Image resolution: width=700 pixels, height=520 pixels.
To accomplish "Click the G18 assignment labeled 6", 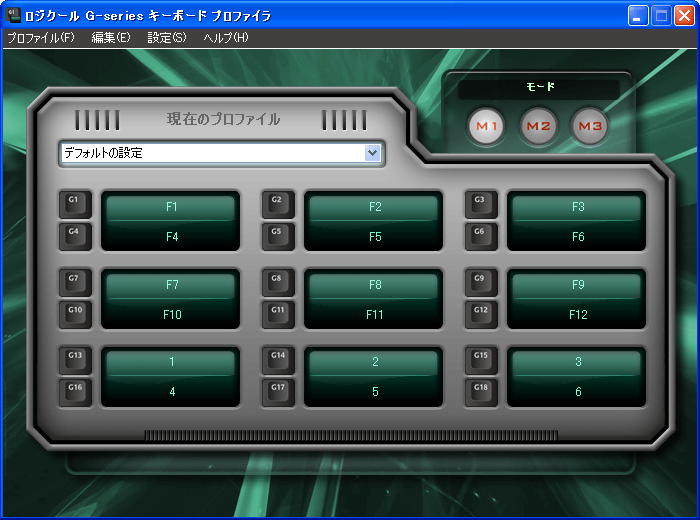I will pyautogui.click(x=577, y=391).
